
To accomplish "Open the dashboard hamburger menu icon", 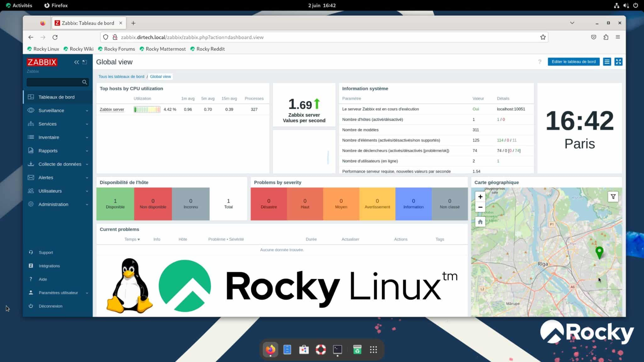I will (607, 62).
